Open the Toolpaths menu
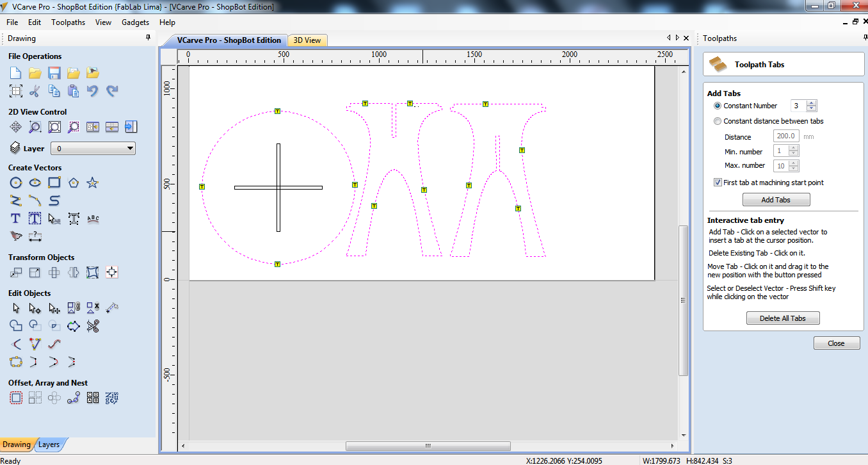The height and width of the screenshot is (465, 868). [68, 22]
